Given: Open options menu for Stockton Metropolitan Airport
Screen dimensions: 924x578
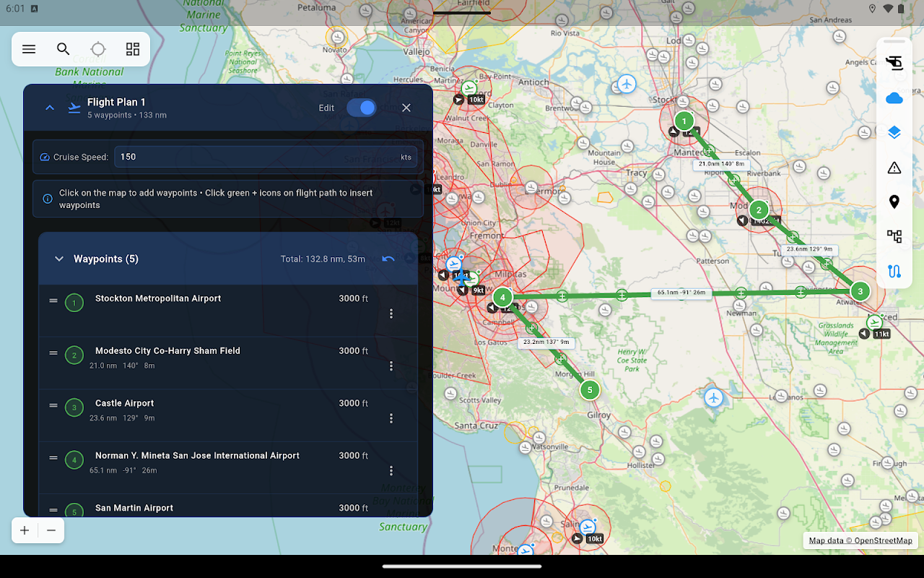Looking at the screenshot, I should pyautogui.click(x=391, y=314).
